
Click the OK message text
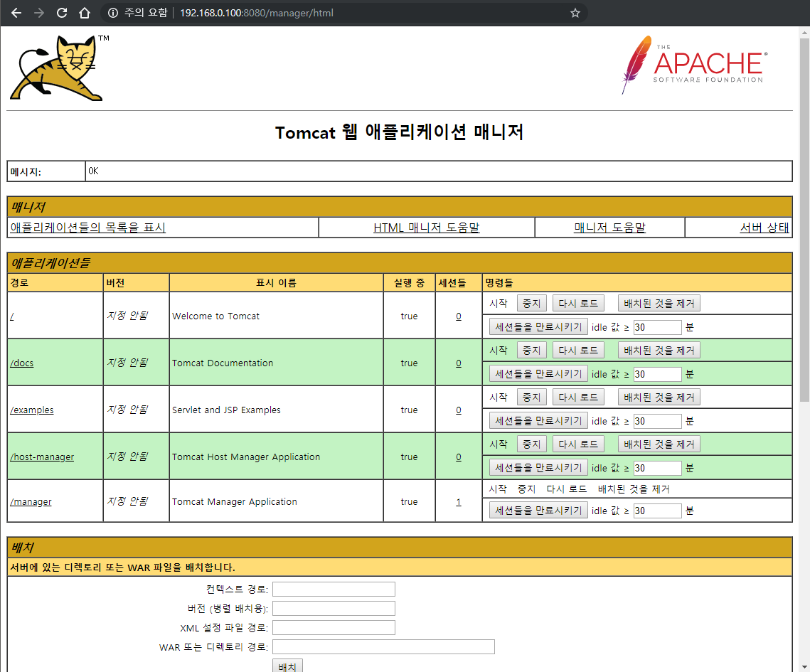(93, 171)
